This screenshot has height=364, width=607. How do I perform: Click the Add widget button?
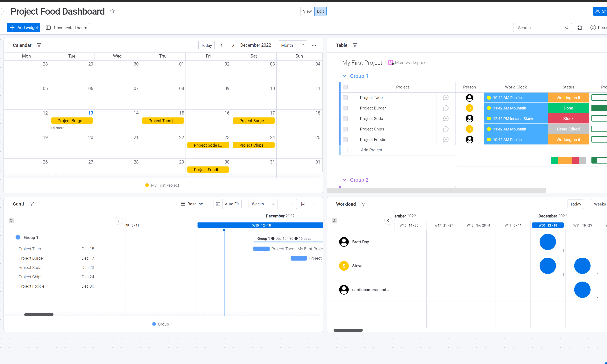(24, 27)
